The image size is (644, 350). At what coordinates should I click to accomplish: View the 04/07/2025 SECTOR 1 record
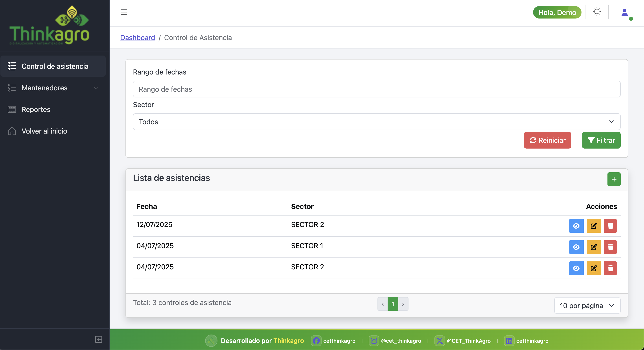(x=576, y=247)
